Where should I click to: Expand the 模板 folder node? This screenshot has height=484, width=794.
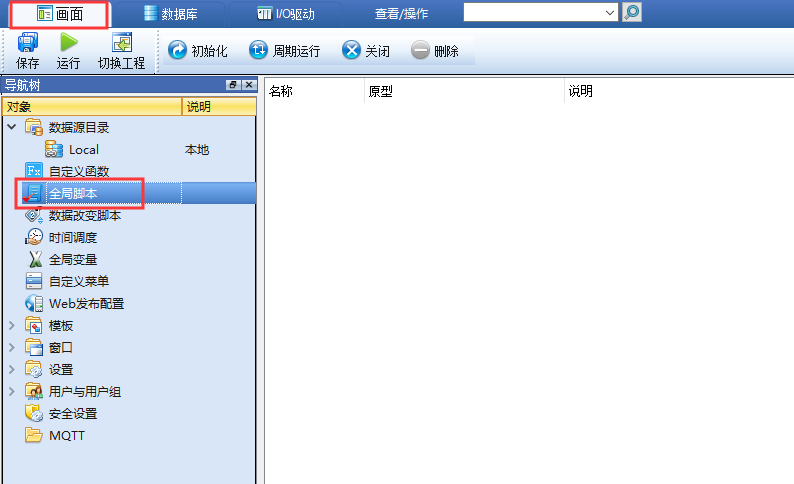click(x=12, y=326)
